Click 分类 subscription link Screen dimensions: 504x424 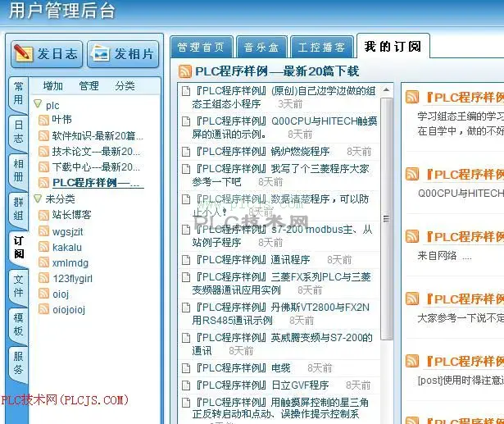tap(125, 86)
